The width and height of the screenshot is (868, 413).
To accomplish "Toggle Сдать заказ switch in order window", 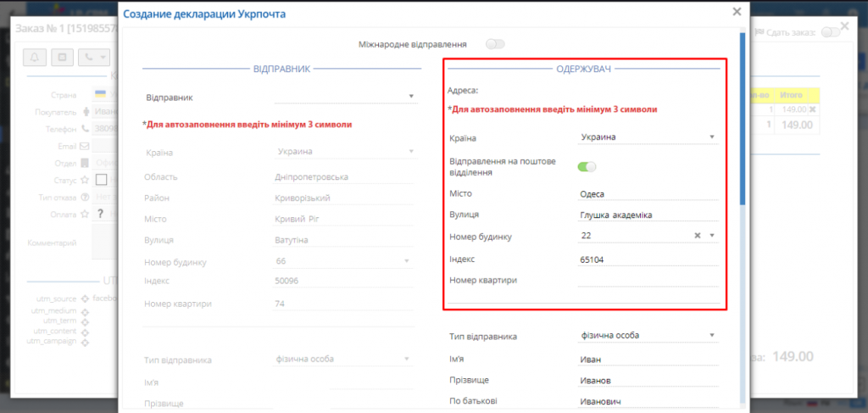I will 831,33.
